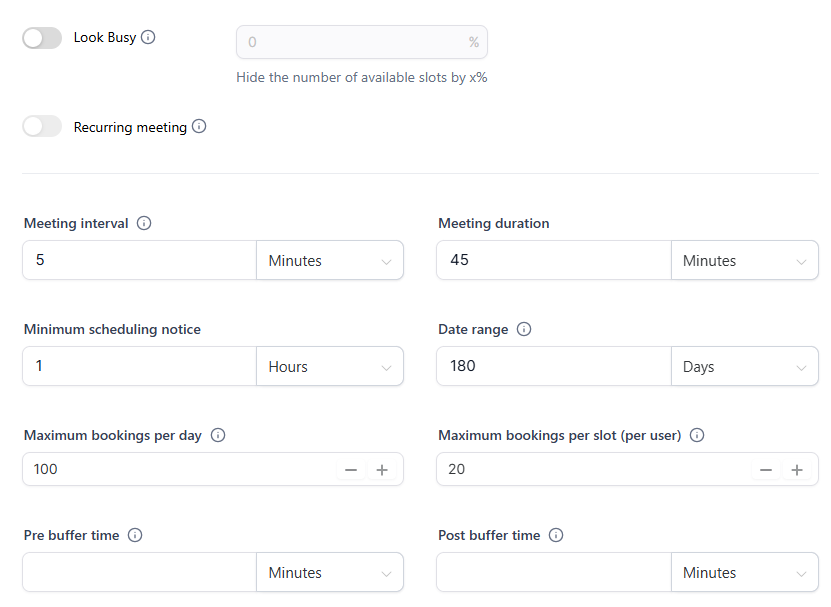Decrease maximum bookings per day with minus
831x607 pixels.
(351, 470)
